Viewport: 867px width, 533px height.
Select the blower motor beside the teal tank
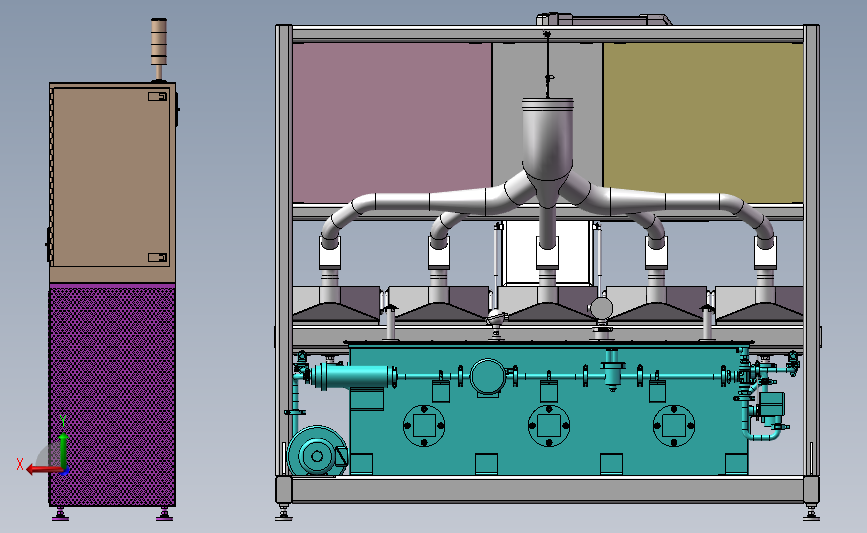click(317, 451)
